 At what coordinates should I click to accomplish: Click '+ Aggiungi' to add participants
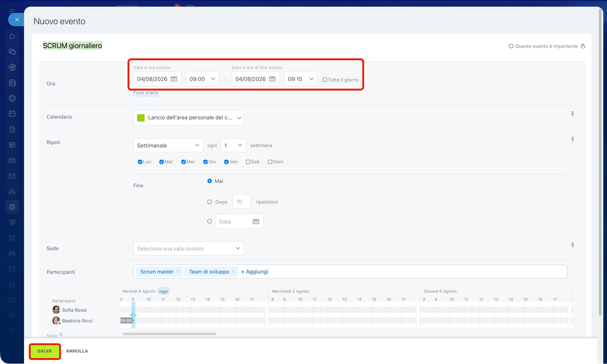[255, 272]
